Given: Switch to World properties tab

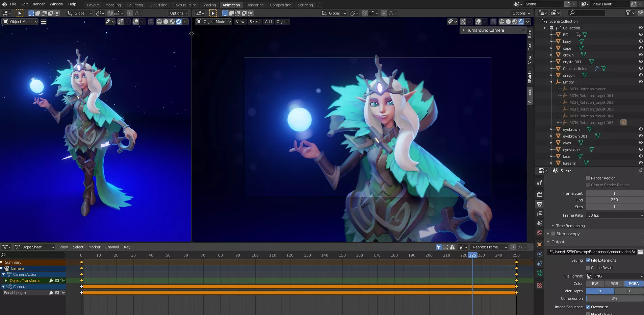Looking at the screenshot, I should (x=540, y=233).
